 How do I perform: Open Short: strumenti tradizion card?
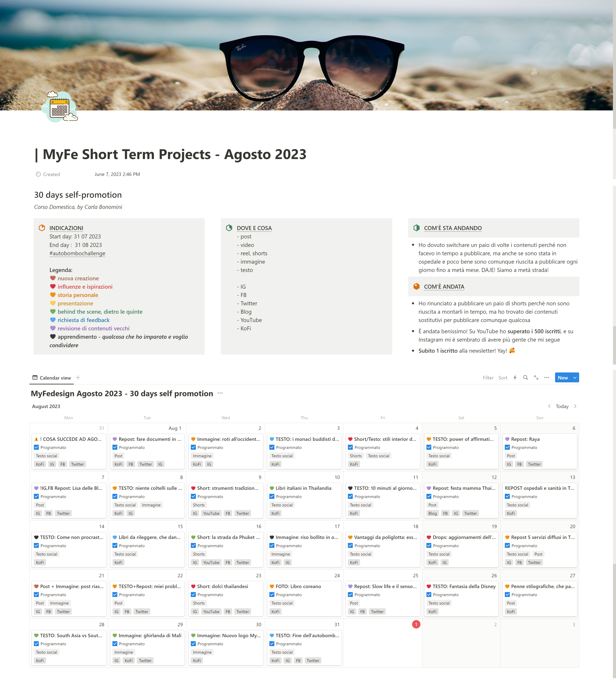click(225, 500)
